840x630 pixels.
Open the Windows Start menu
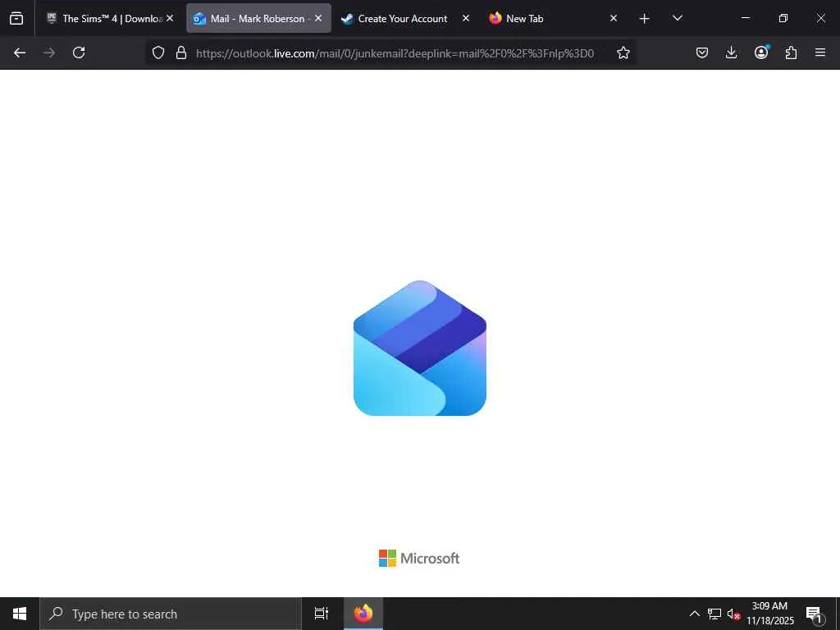(x=20, y=614)
